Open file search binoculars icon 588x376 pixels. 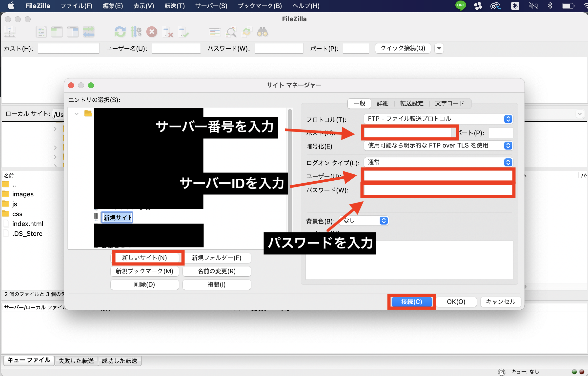[x=263, y=32]
